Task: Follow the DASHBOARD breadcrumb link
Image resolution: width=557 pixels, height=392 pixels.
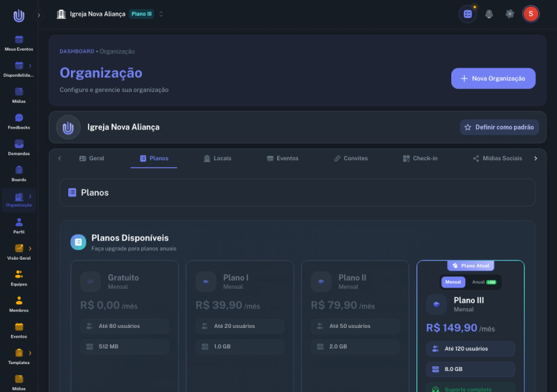Action: (x=77, y=52)
